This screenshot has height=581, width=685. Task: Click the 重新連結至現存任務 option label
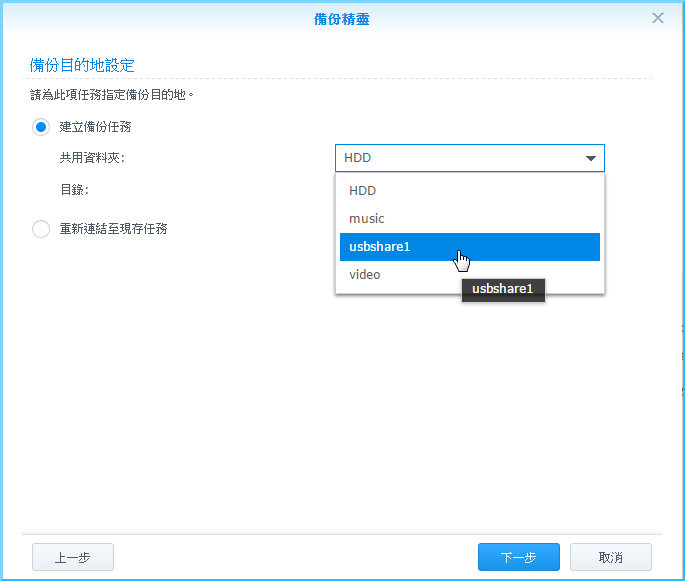click(113, 229)
